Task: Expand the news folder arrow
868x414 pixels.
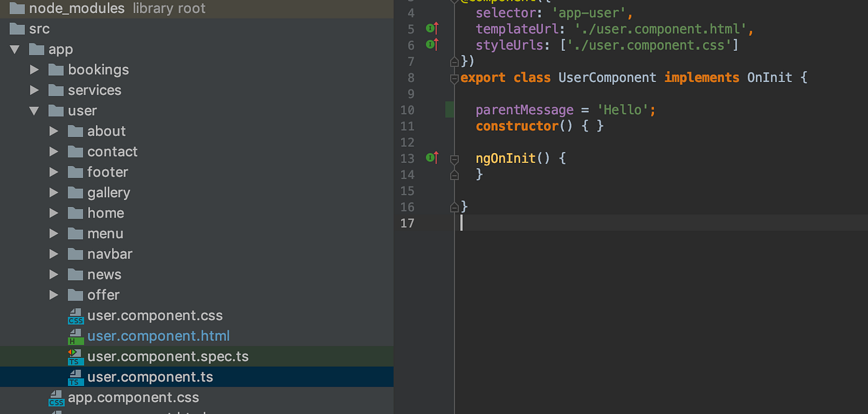Action: tap(54, 275)
